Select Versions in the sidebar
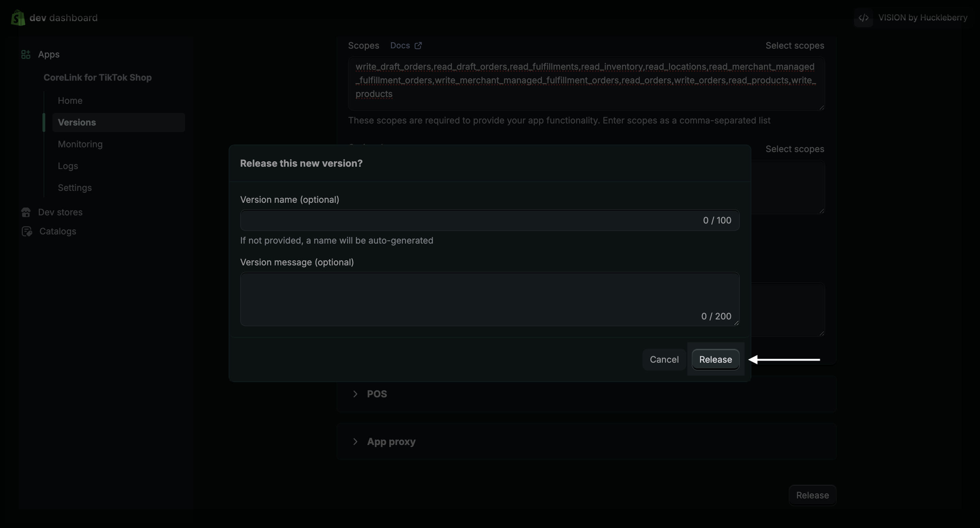This screenshot has height=528, width=980. (77, 122)
